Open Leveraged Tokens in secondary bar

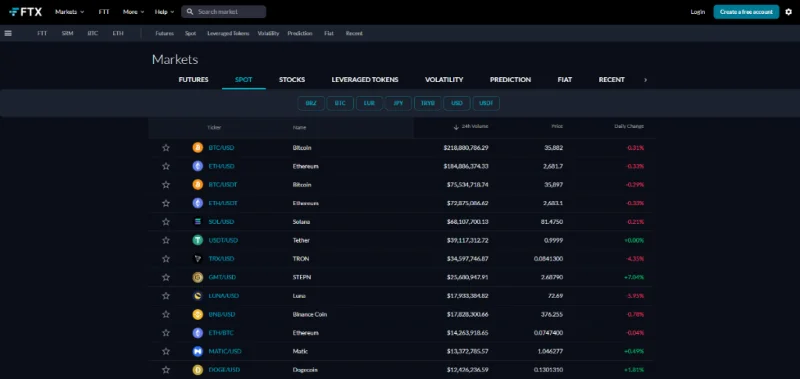(x=228, y=33)
